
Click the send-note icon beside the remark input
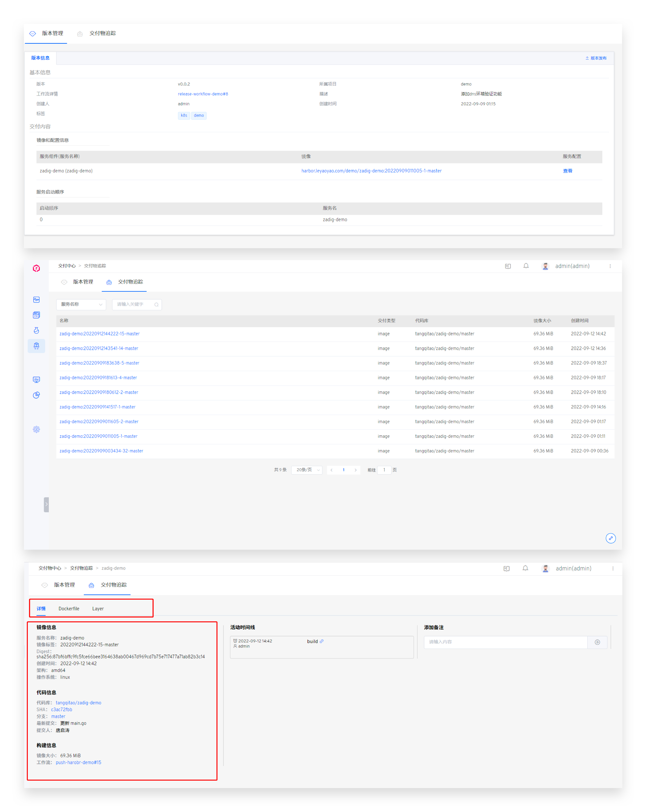pos(597,642)
